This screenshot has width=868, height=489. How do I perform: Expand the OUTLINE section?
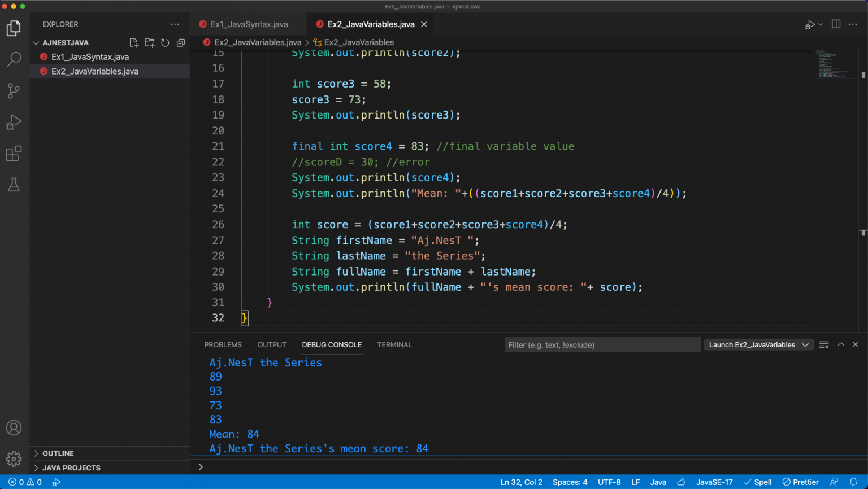coord(58,453)
